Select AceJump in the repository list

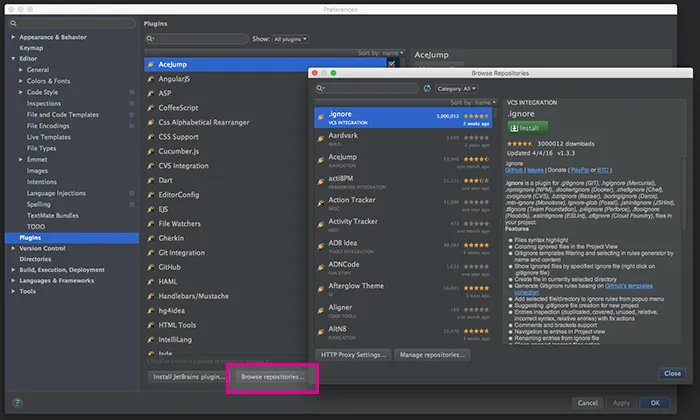403,160
